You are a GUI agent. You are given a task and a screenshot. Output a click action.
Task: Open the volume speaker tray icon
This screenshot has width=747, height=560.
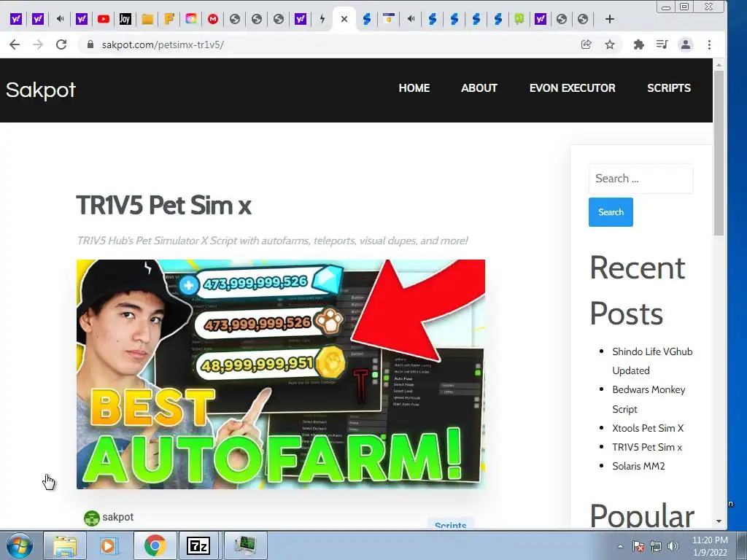click(673, 546)
